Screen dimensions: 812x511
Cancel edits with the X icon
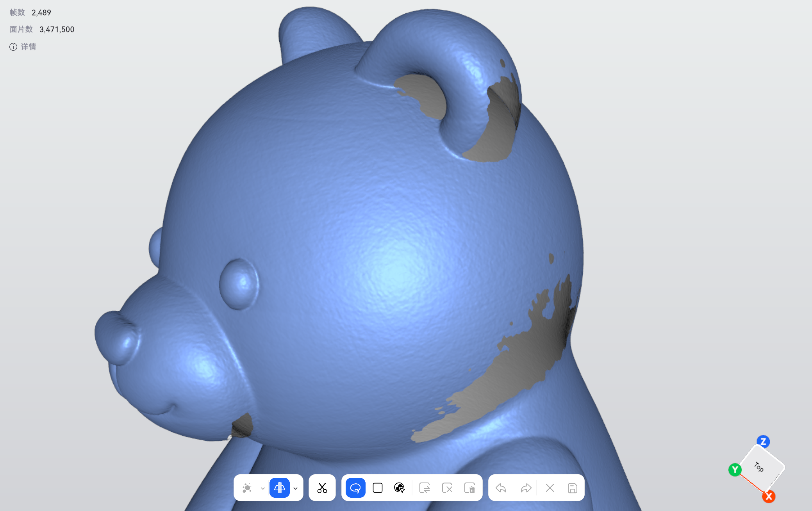click(550, 488)
